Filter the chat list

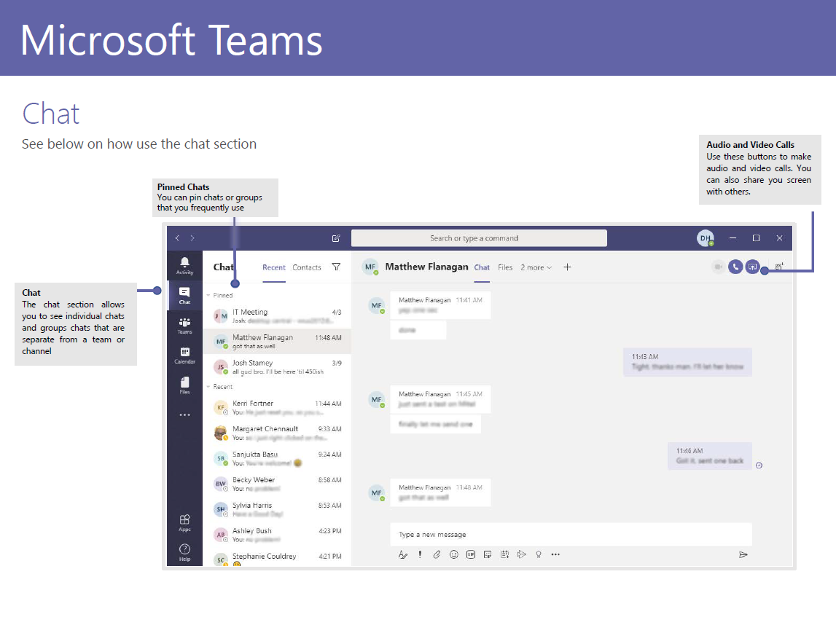pyautogui.click(x=336, y=267)
